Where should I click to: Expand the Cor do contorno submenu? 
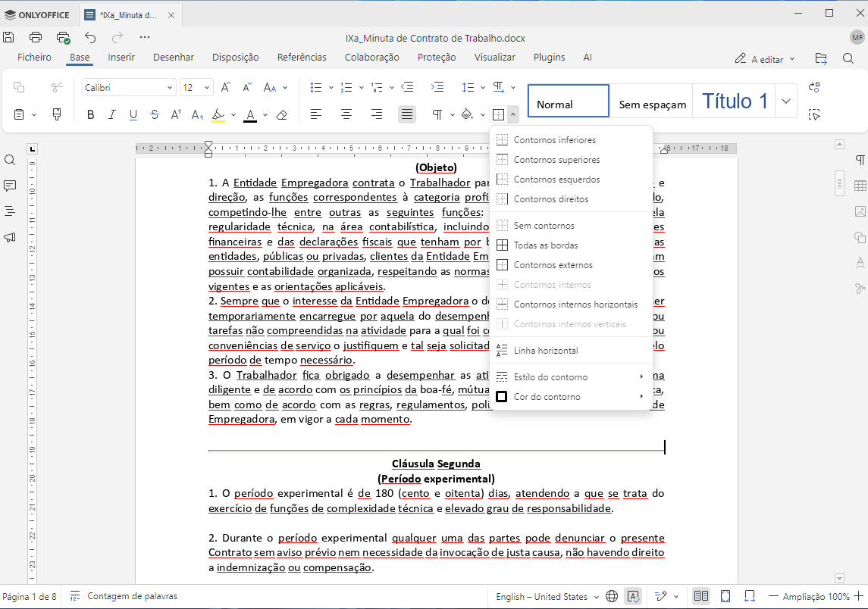click(x=572, y=397)
